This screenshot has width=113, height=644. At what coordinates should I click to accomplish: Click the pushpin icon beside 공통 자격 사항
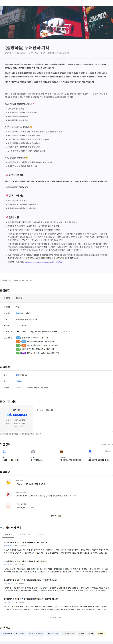click(x=7, y=196)
